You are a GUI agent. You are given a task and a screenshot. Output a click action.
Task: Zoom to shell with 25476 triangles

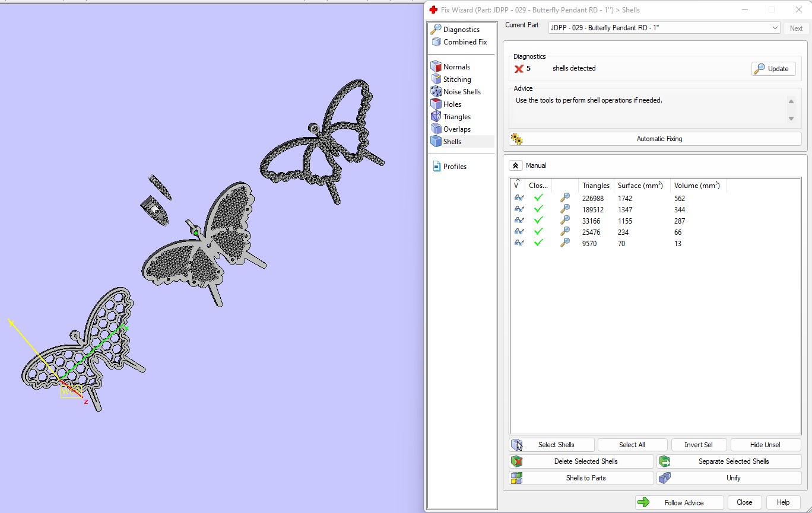click(x=565, y=232)
